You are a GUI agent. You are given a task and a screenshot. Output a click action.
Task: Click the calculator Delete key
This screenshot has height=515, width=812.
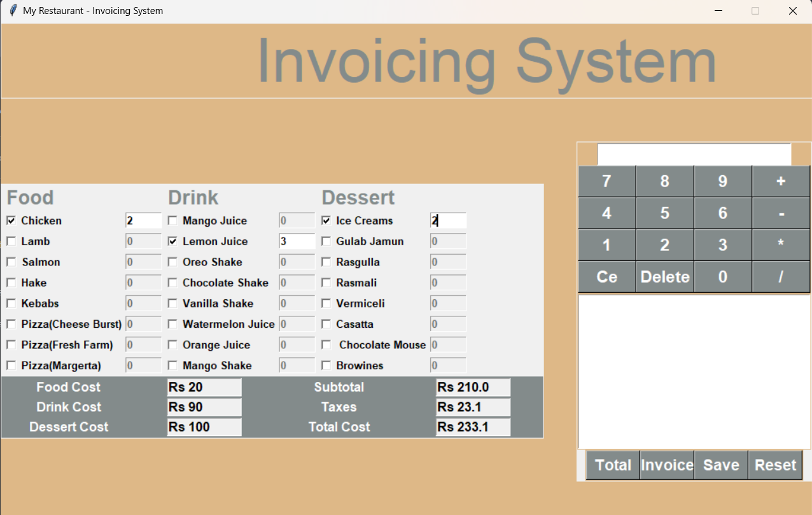pyautogui.click(x=664, y=277)
